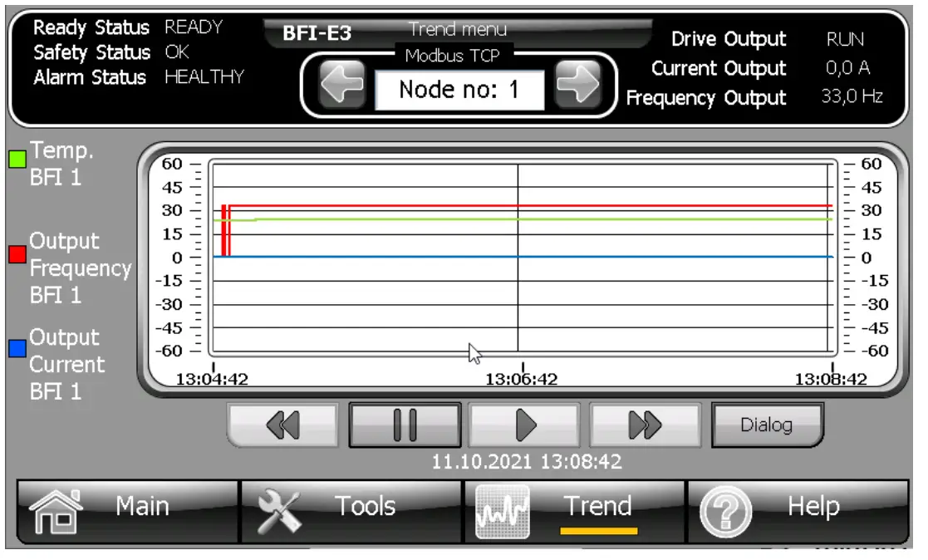The width and height of the screenshot is (928, 560).
Task: Select the Node no: 1 field
Action: tap(459, 90)
